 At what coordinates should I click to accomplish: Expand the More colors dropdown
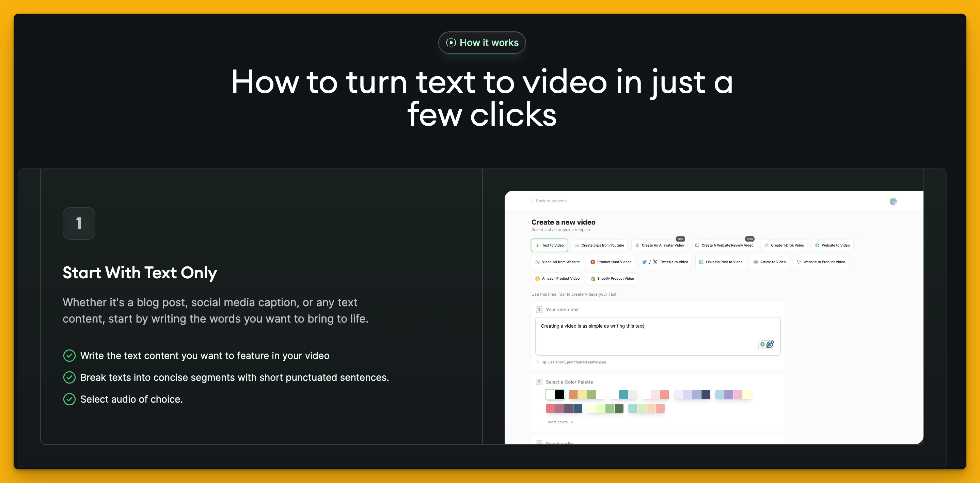pyautogui.click(x=560, y=422)
